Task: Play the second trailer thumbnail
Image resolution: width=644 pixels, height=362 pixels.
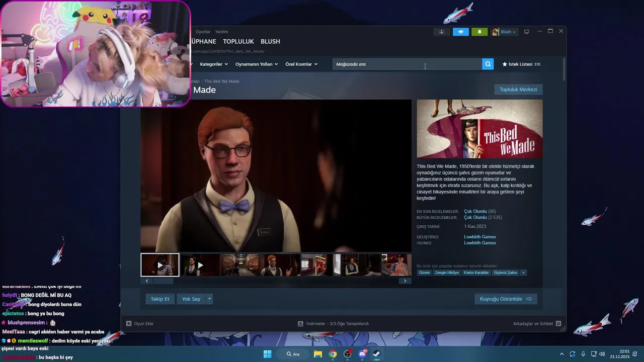Action: pos(200,265)
